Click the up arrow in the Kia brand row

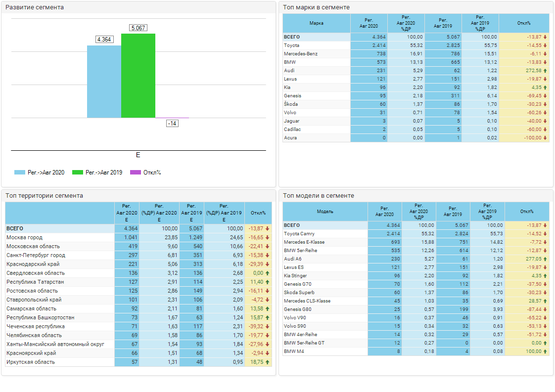[545, 87]
